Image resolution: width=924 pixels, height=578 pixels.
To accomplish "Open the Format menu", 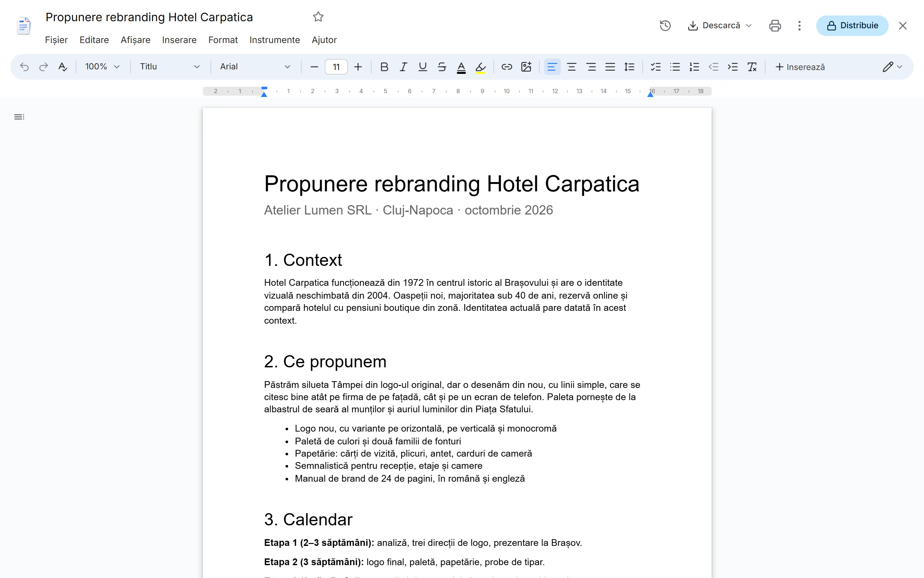I will pyautogui.click(x=223, y=40).
